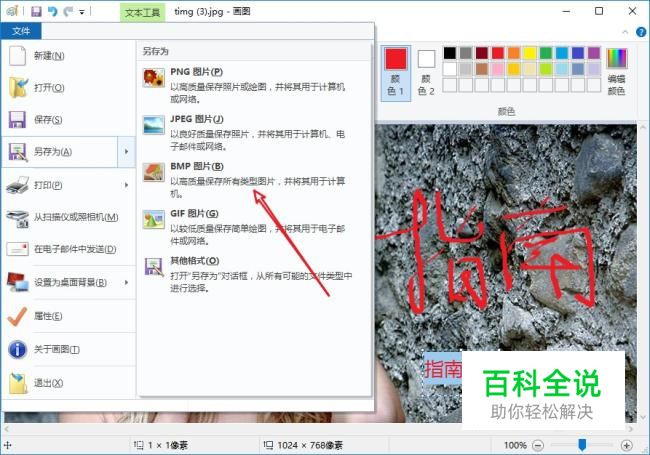This screenshot has width=650, height=455.
Task: Select 从扫描仪或照相机(M) option
Action: coord(68,217)
